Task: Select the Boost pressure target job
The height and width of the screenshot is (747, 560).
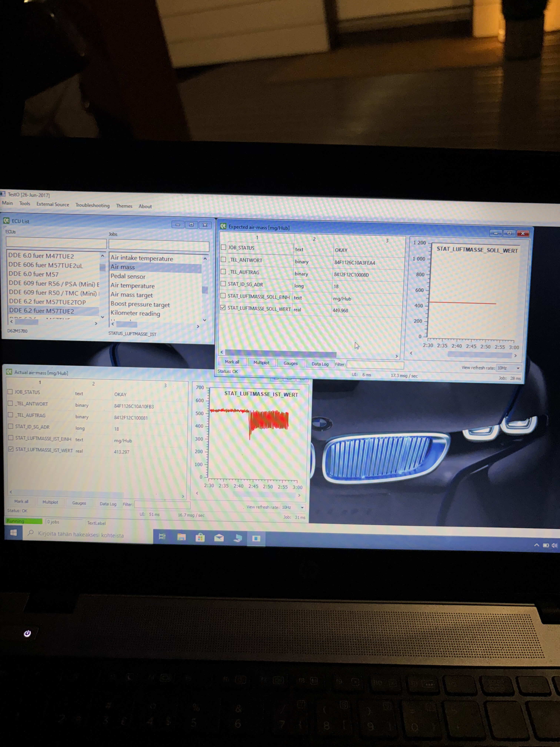Action: pos(140,304)
